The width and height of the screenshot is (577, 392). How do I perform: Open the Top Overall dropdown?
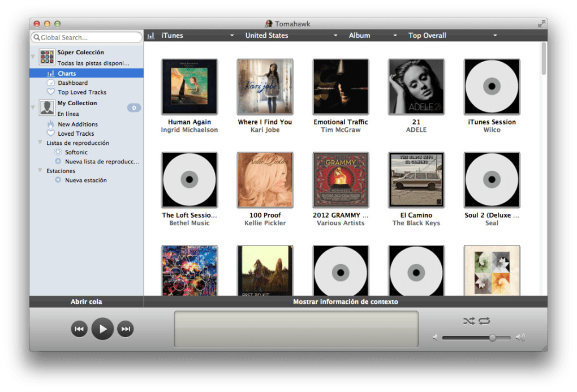[x=453, y=35]
